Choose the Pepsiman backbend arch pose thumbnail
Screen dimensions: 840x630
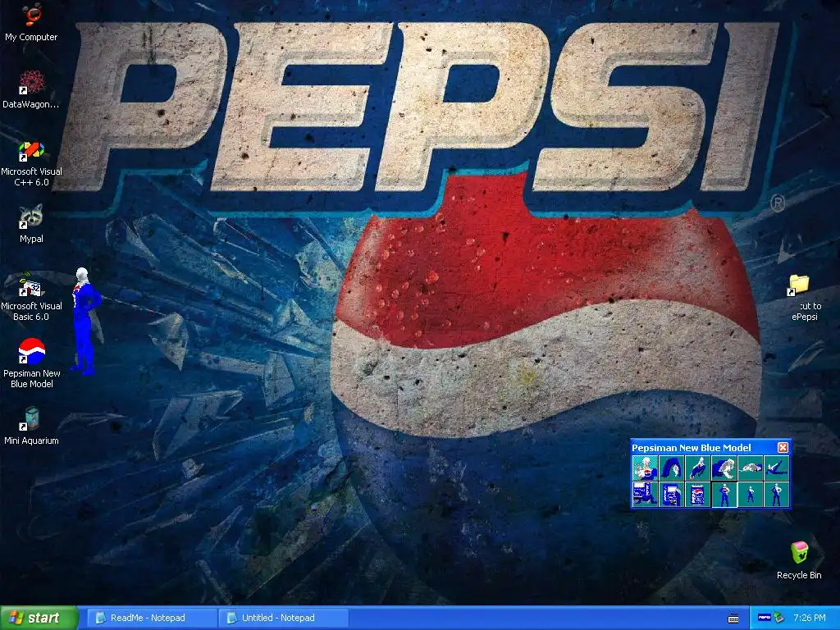pos(671,468)
